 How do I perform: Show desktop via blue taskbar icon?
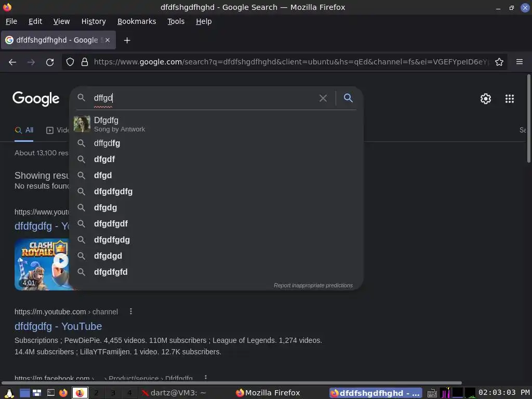25,393
